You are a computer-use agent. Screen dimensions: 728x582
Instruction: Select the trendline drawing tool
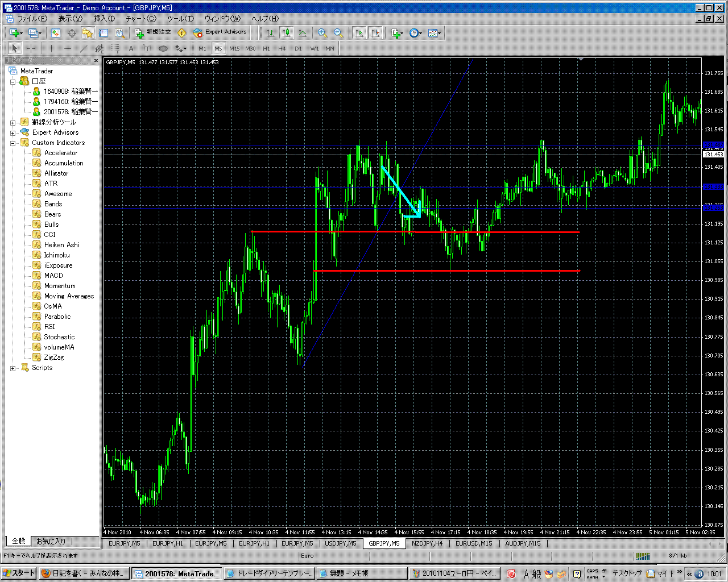(x=84, y=49)
